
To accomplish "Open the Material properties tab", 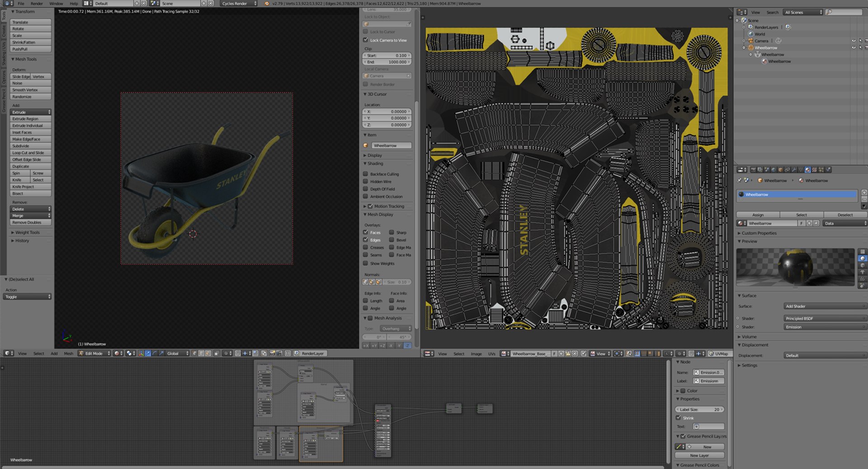I will coord(807,170).
